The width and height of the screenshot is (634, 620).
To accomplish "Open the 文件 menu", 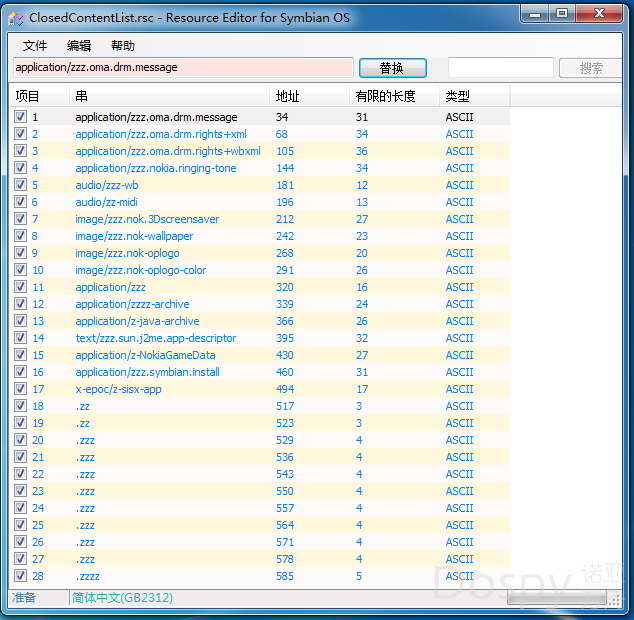I will click(x=35, y=46).
